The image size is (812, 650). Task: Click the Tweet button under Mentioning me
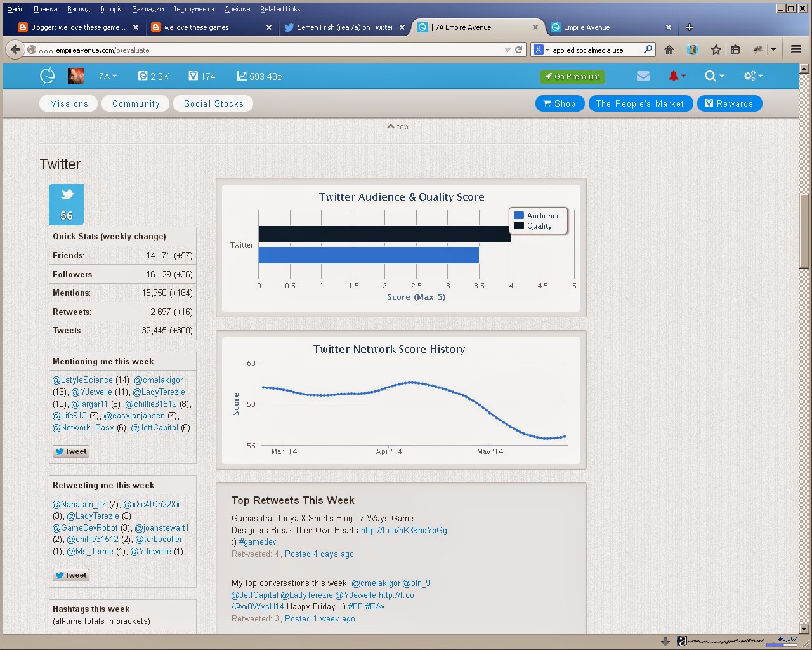coord(71,451)
